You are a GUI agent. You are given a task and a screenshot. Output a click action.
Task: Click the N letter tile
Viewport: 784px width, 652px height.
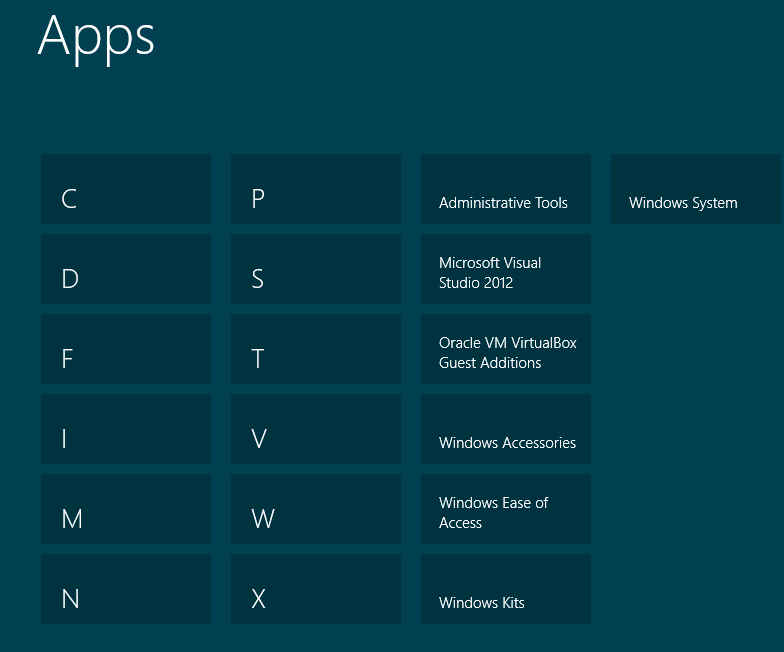(126, 589)
